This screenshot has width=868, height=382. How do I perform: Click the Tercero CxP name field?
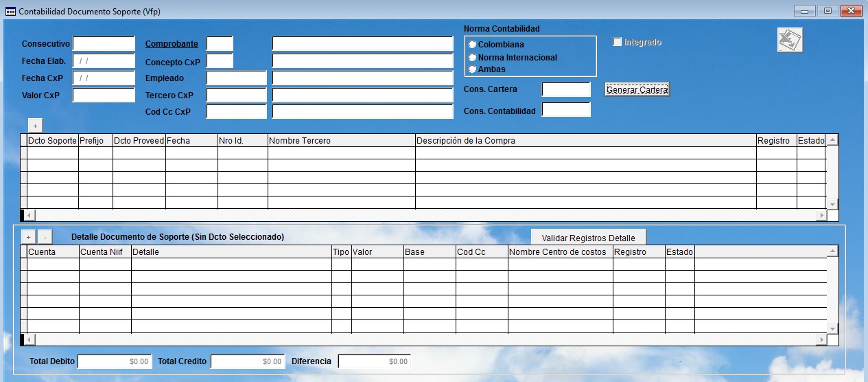pyautogui.click(x=363, y=95)
